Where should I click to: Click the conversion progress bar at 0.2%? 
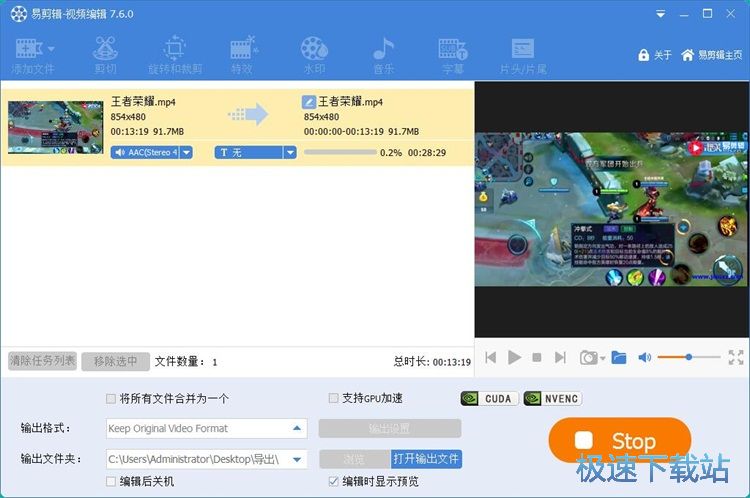340,153
